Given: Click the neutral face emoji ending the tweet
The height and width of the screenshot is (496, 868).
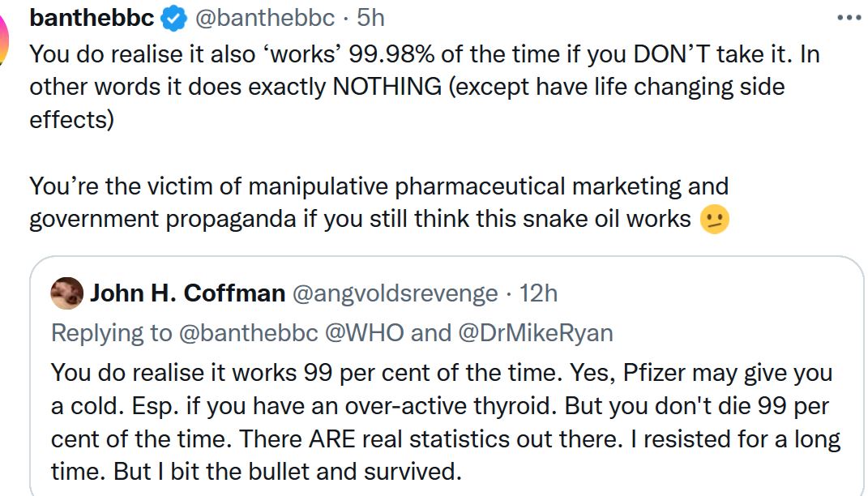Looking at the screenshot, I should point(714,220).
